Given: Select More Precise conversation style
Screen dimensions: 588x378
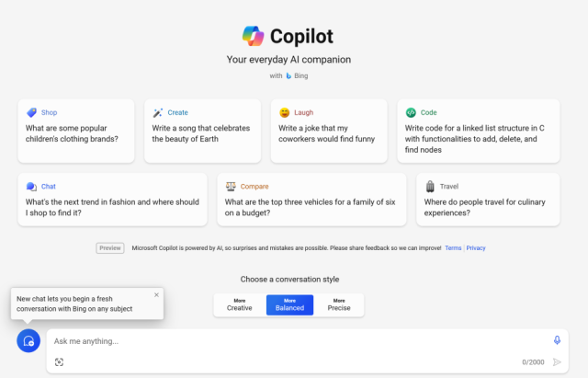Looking at the screenshot, I should [x=339, y=304].
